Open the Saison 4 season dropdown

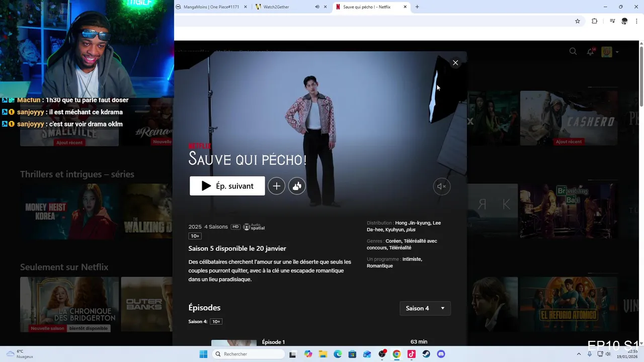[x=425, y=308]
